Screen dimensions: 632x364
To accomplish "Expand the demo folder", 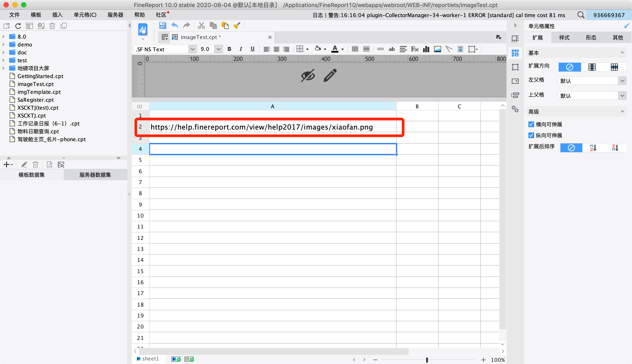I will coord(4,45).
